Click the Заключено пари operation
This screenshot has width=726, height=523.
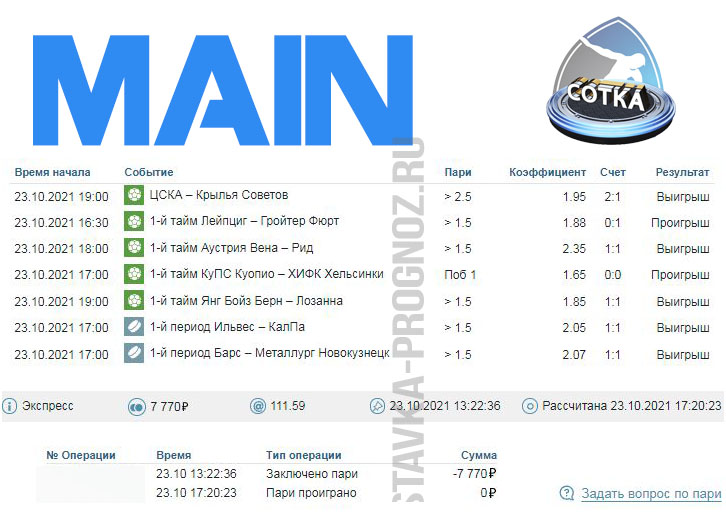click(x=312, y=474)
